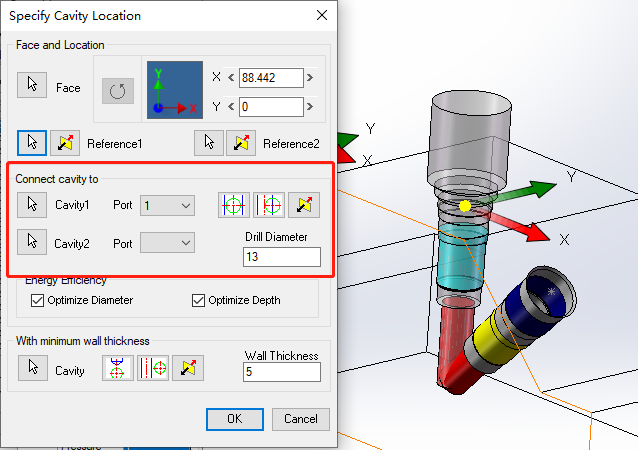Increase Y value with right arrow
The image size is (638, 450).
coord(310,107)
